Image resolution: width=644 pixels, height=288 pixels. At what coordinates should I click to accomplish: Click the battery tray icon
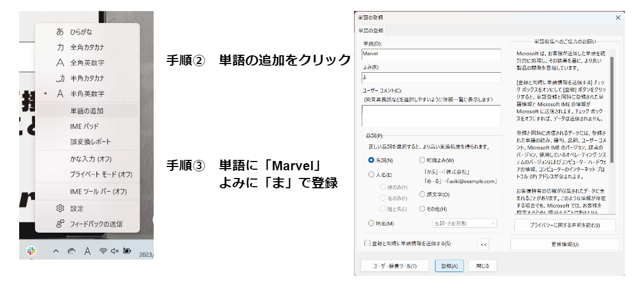pyautogui.click(x=127, y=251)
